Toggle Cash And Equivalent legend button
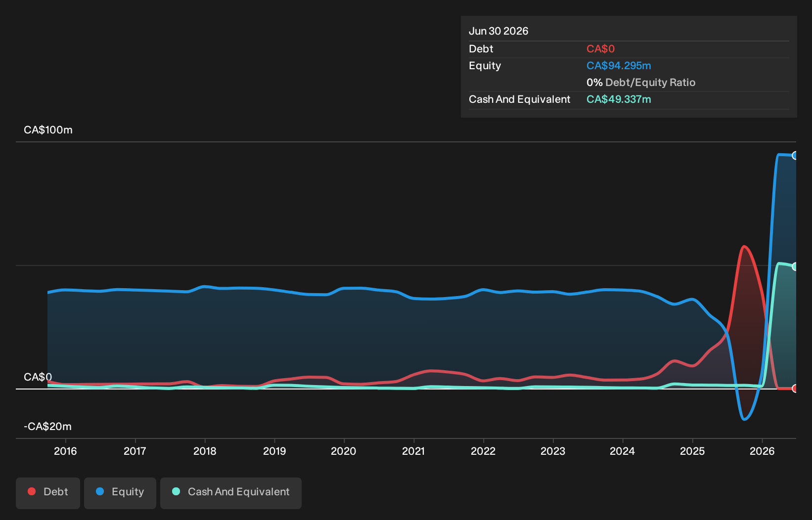 click(x=231, y=493)
